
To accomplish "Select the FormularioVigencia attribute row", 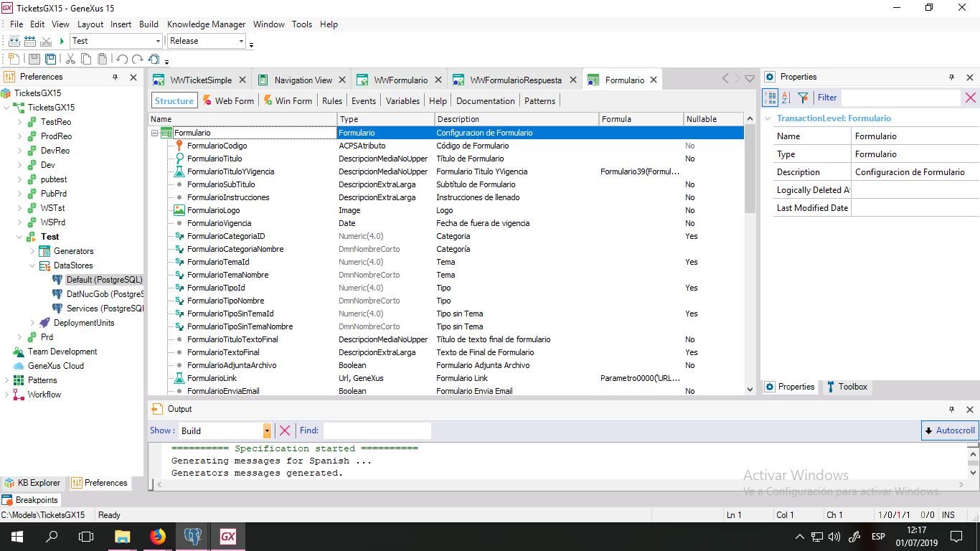I will [446, 223].
